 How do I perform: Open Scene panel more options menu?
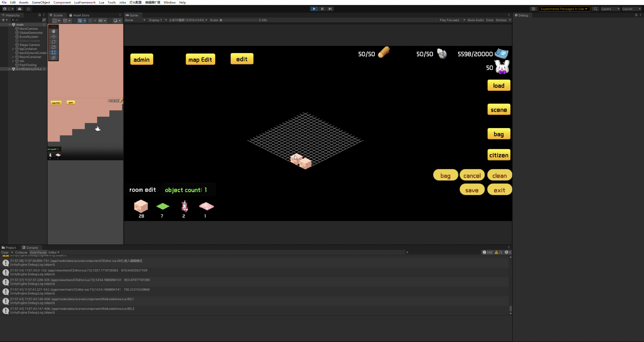click(x=120, y=15)
